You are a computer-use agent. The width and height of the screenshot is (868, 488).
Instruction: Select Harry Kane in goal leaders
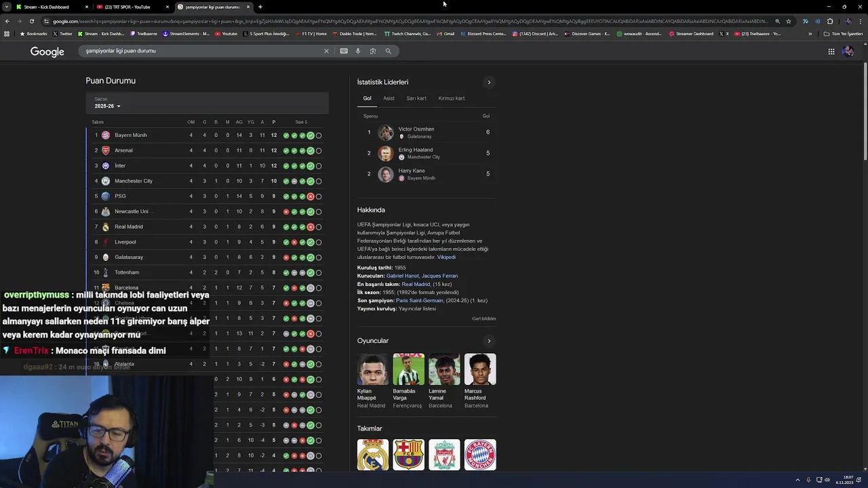click(x=427, y=174)
